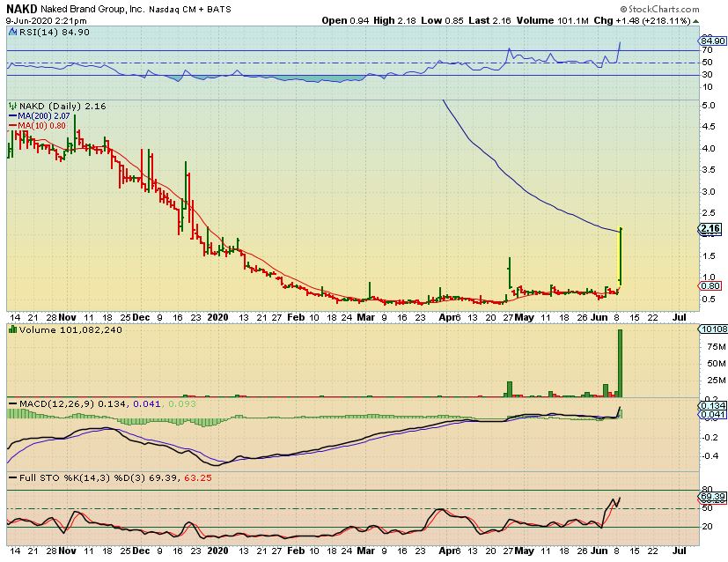This screenshot has width=728, height=562.
Task: Click the volume bars icon beside Volume label
Action: (x=12, y=329)
